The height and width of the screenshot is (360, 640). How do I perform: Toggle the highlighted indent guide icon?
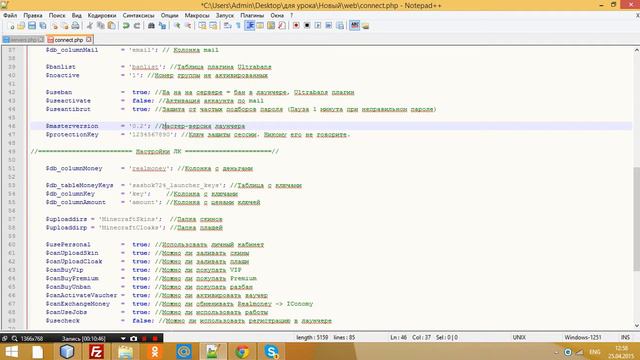click(250, 26)
